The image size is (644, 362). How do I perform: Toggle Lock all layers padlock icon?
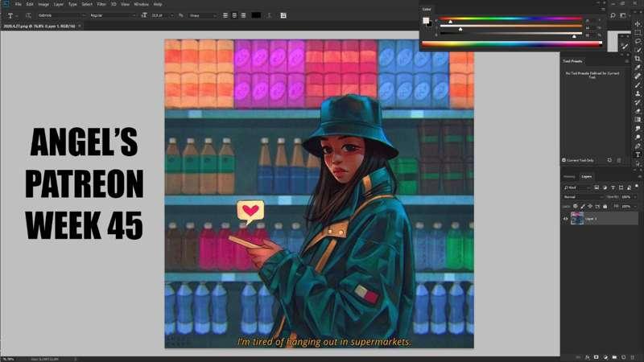click(x=605, y=206)
